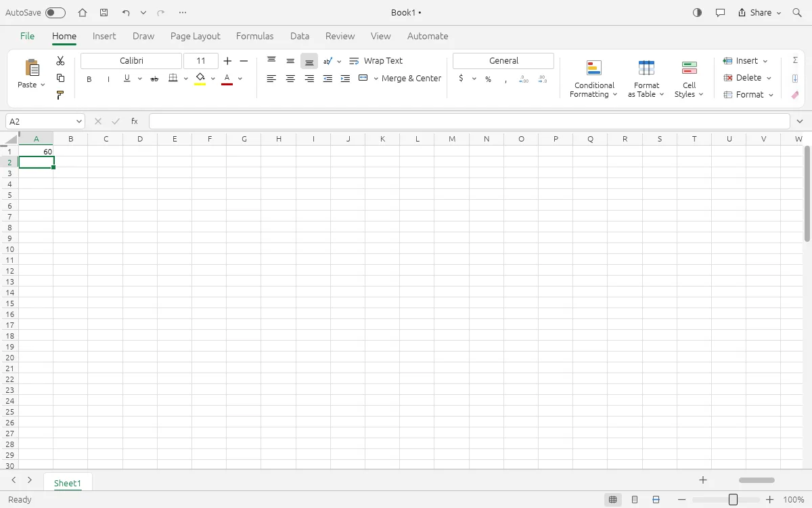Switch to the Insert tab
Screen dimensions: 812x508
[104, 37]
